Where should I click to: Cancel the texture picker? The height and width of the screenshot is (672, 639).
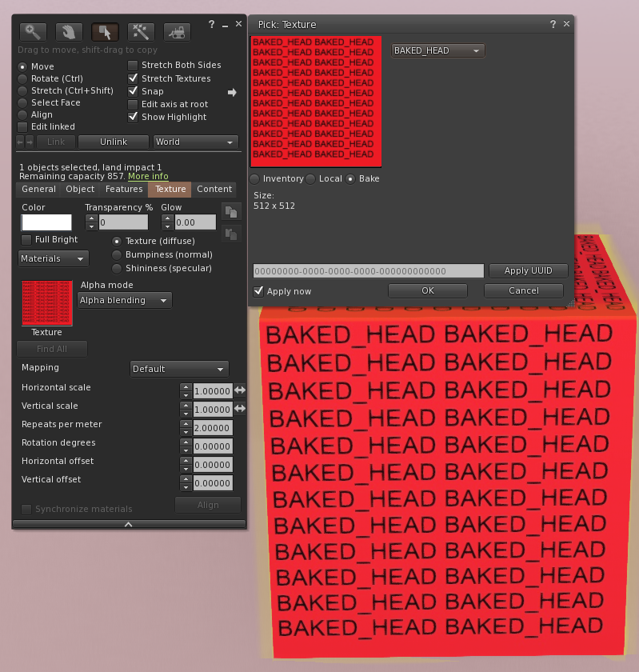523,290
